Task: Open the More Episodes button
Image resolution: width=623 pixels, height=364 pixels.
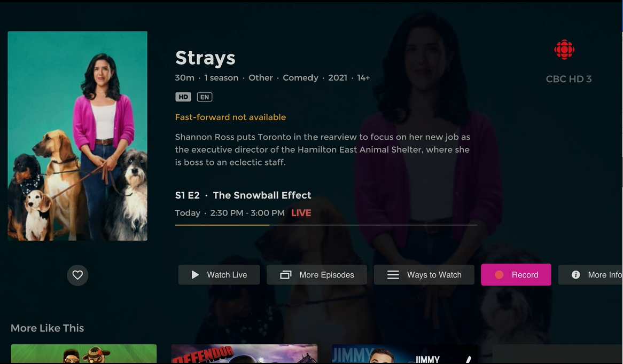Action: click(317, 275)
